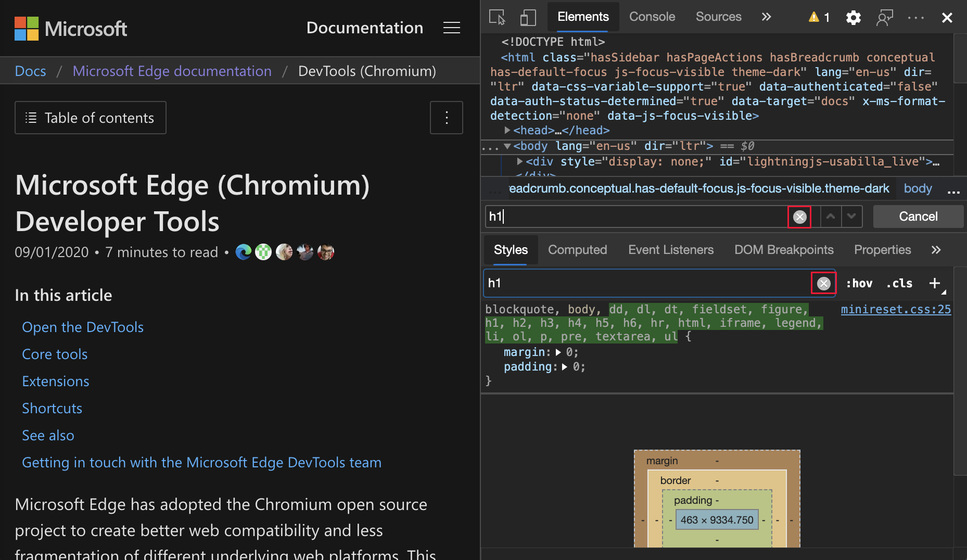967x560 pixels.
Task: Open the Properties tab
Action: (882, 250)
